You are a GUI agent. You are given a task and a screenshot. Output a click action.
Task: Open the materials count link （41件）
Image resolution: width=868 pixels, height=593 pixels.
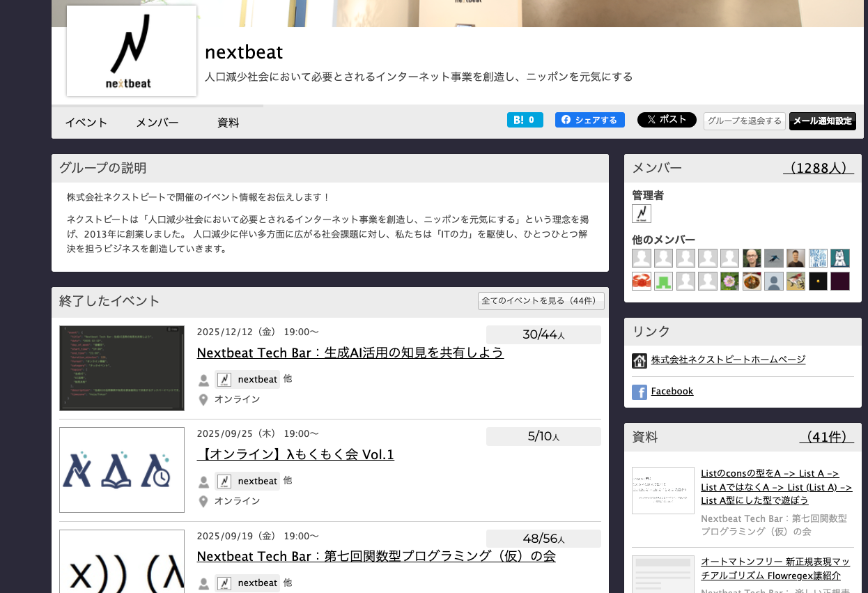(827, 437)
